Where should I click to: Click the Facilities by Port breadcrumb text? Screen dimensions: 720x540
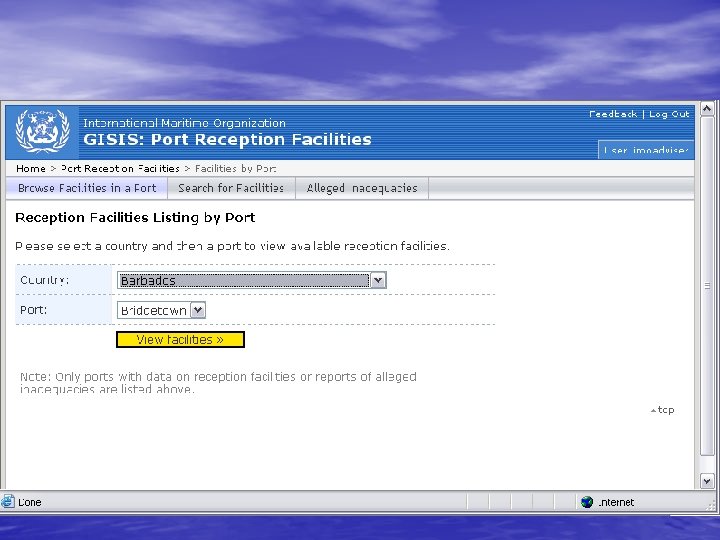point(236,169)
